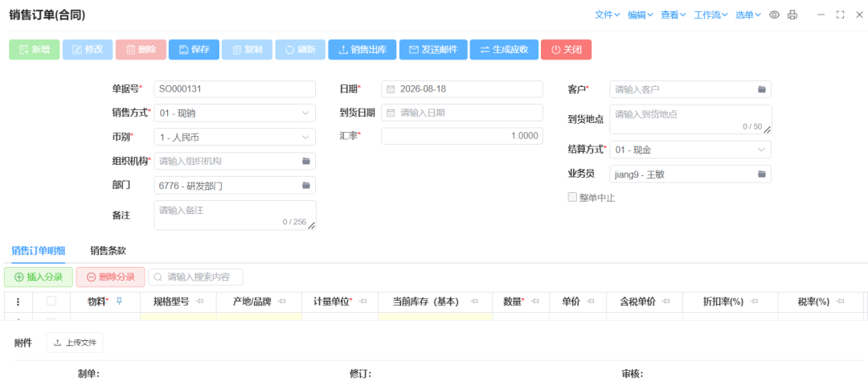868x386 pixels.
Task: Pin the 产地/品牌 column
Action: coord(282,302)
